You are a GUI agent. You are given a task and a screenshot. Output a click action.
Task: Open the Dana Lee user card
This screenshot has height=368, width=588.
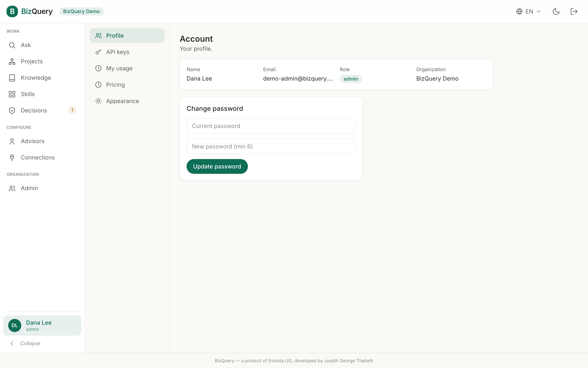click(x=42, y=325)
